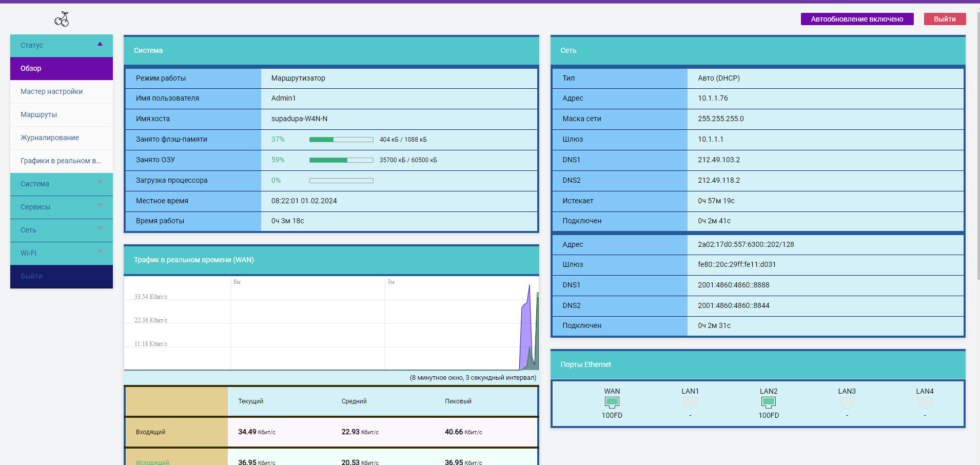The height and width of the screenshot is (465, 980).
Task: Click the LAN3 port icon
Action: [847, 402]
